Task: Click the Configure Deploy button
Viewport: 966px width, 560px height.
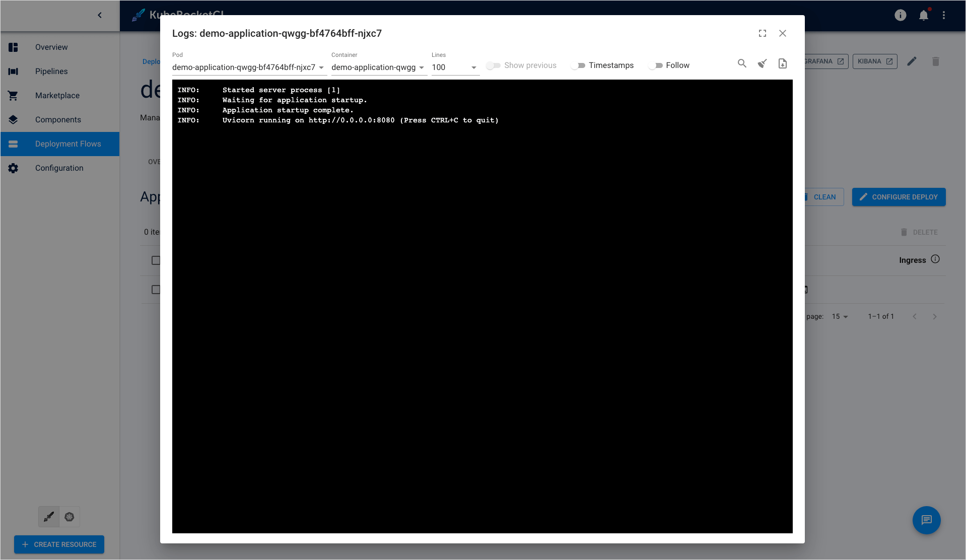Action: coord(899,197)
